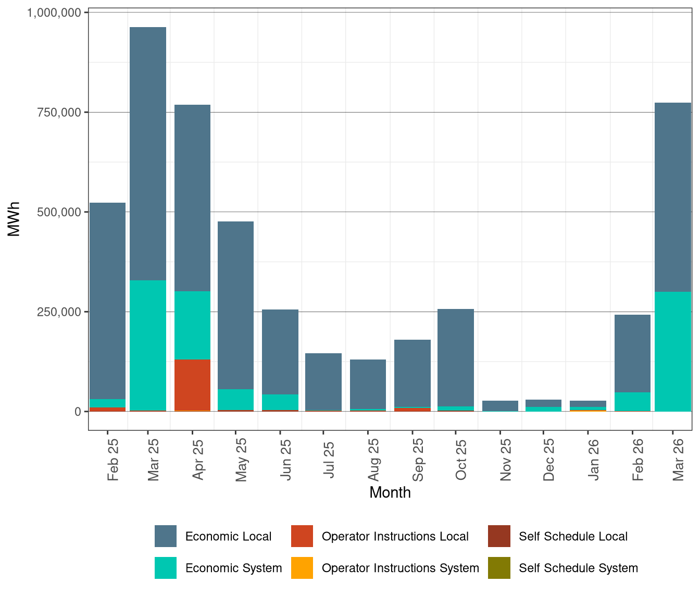The image size is (700, 595).
Task: Click the Operator Instructions System legend swatch
Action: pyautogui.click(x=302, y=568)
